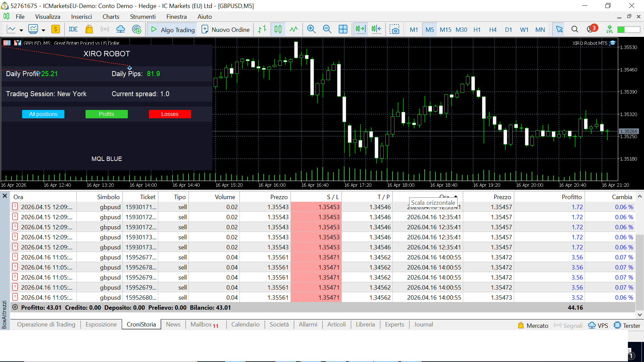This screenshot has height=362, width=644.
Task: Click the green Profits button
Action: pyautogui.click(x=106, y=114)
